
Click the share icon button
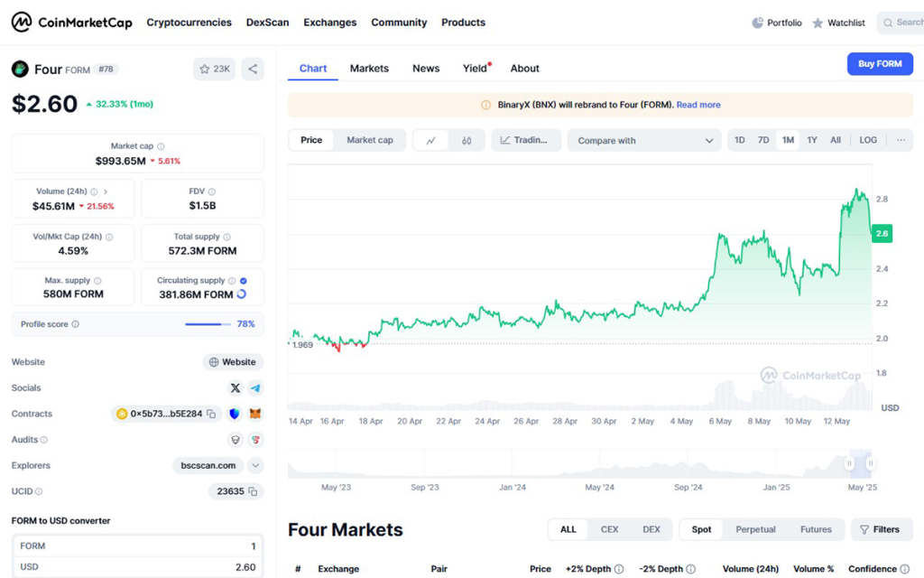pos(253,69)
